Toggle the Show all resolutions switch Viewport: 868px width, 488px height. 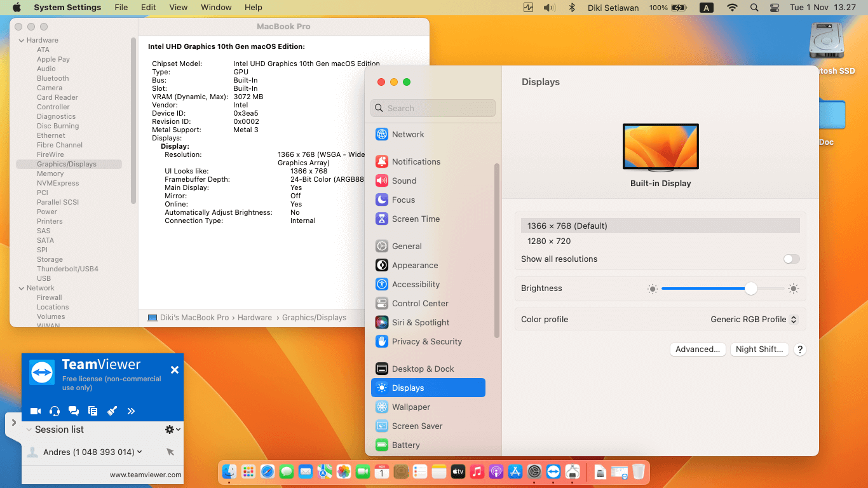tap(791, 259)
